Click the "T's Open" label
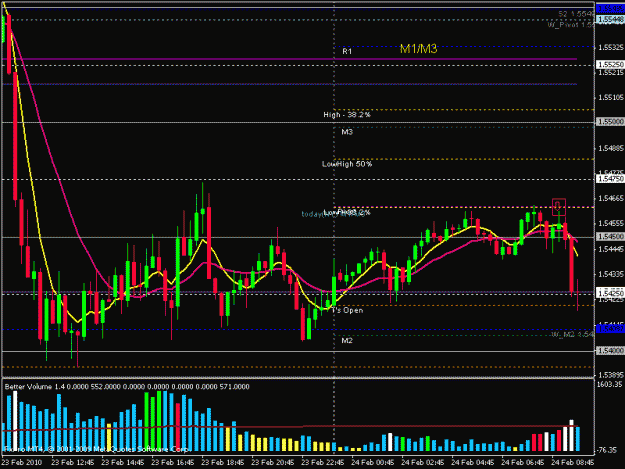Viewport: 625px width, 469px height. click(x=347, y=310)
